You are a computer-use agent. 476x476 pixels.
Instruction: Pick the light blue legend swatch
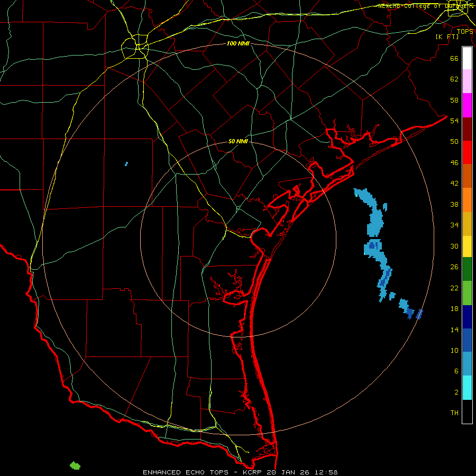[x=467, y=364]
